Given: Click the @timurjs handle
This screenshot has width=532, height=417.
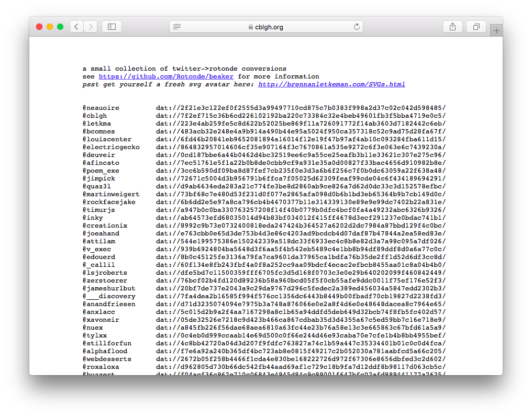Looking at the screenshot, I should click(99, 210).
